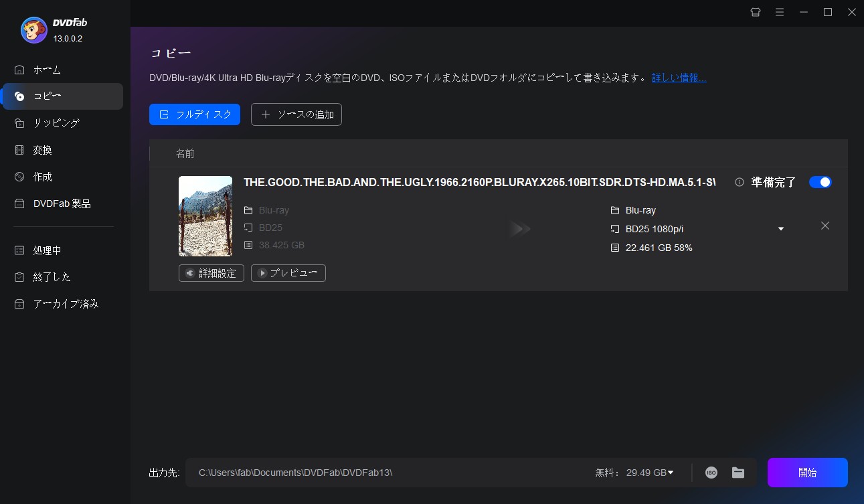This screenshot has height=504, width=864.
Task: Show 終了した tasks list
Action: click(x=62, y=277)
